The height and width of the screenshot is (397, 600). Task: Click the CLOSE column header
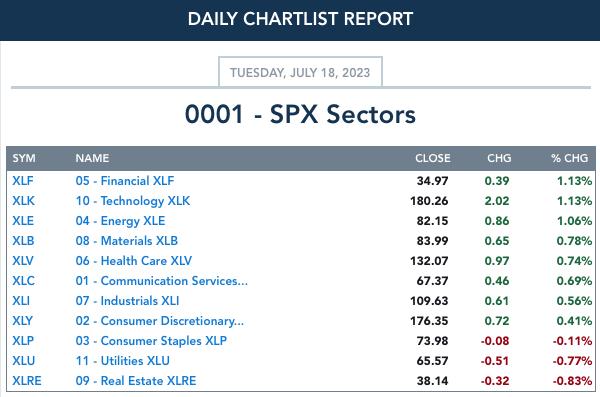pyautogui.click(x=433, y=158)
